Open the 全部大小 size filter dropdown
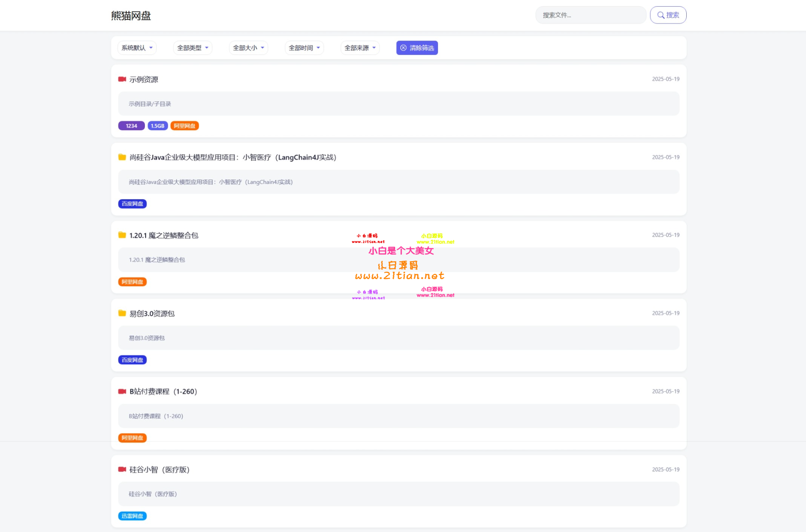This screenshot has height=532, width=806. coord(248,48)
